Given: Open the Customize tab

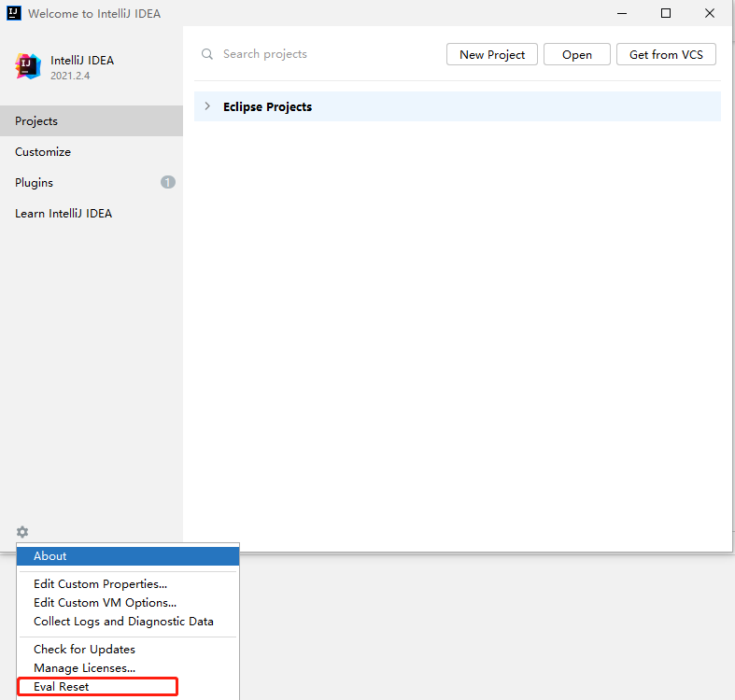Looking at the screenshot, I should (x=92, y=152).
